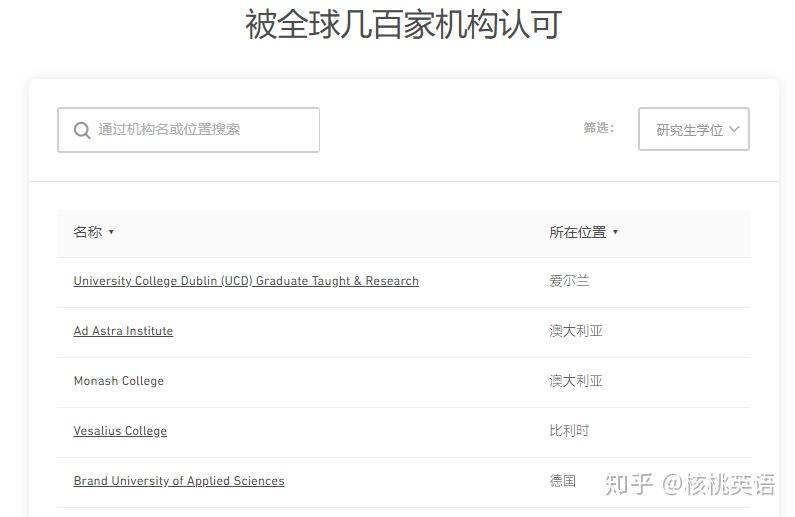
Task: Click the 被全球几百家机构认可 heading
Action: [404, 24]
